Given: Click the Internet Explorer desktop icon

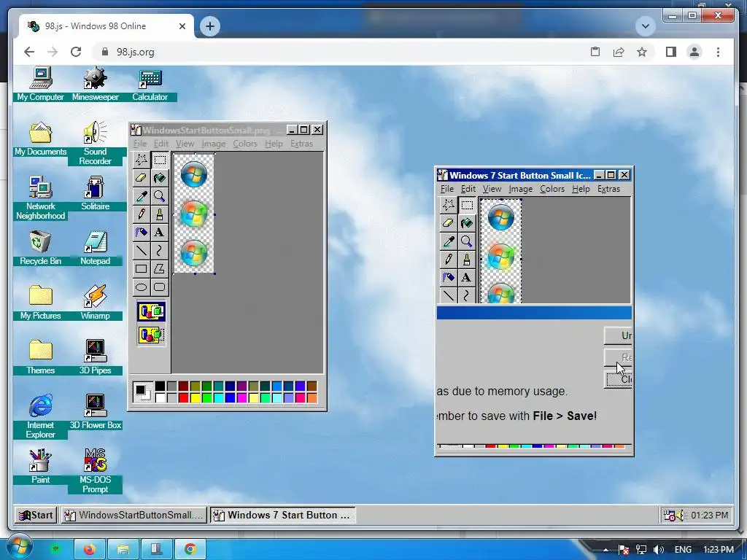Looking at the screenshot, I should click(41, 416).
